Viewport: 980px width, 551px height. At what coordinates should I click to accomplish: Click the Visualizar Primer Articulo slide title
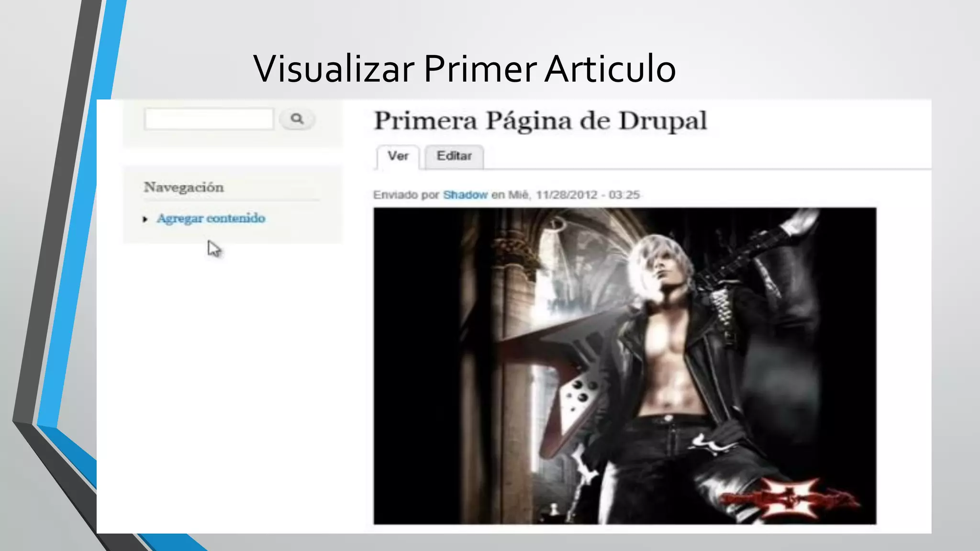(x=464, y=69)
